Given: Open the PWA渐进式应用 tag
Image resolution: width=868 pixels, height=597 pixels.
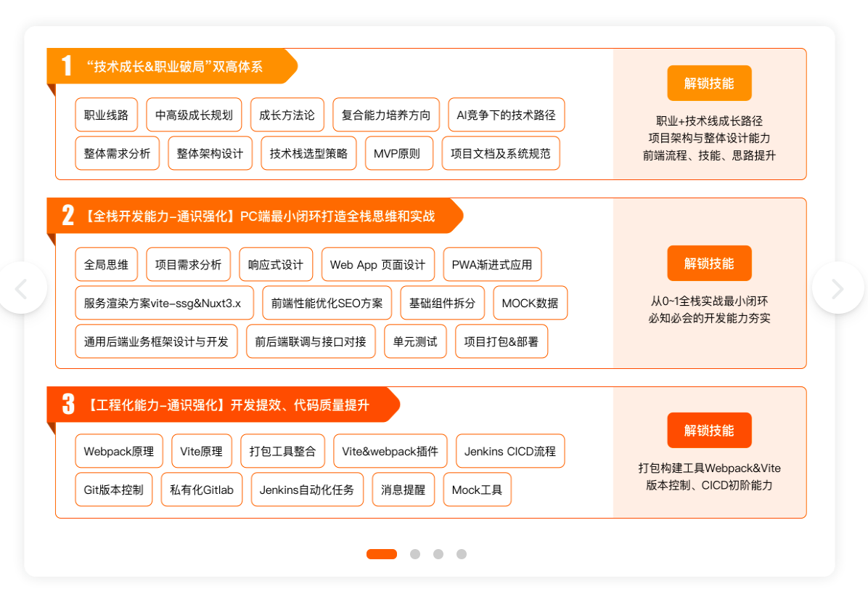Looking at the screenshot, I should 492,264.
